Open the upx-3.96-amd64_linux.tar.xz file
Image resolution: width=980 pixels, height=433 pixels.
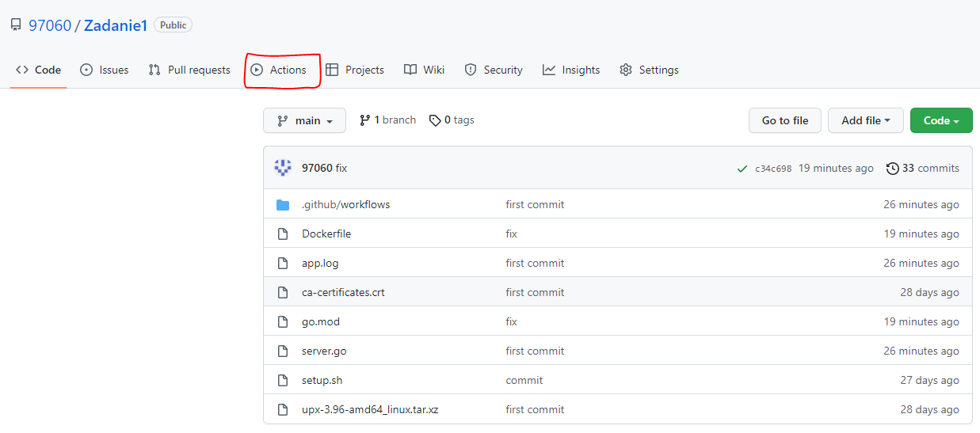click(370, 410)
